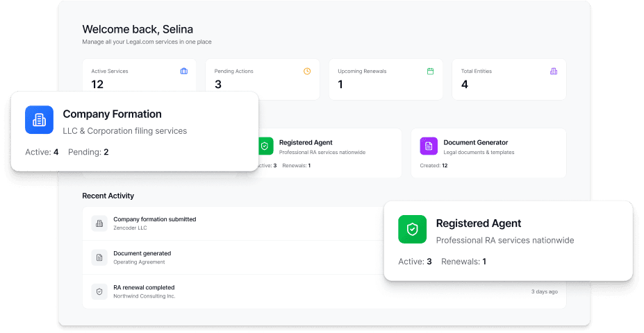Select the purple Document Generator icon
The width and height of the screenshot is (644, 333).
(x=429, y=146)
